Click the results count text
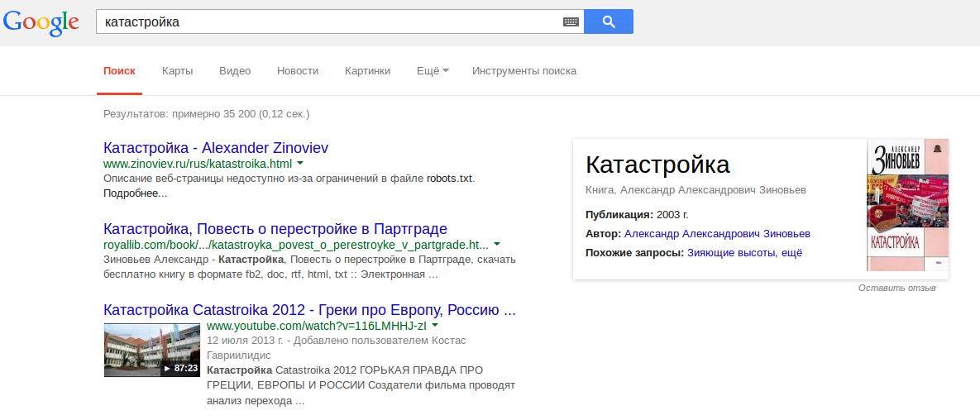This screenshot has width=980, height=420. tap(206, 114)
